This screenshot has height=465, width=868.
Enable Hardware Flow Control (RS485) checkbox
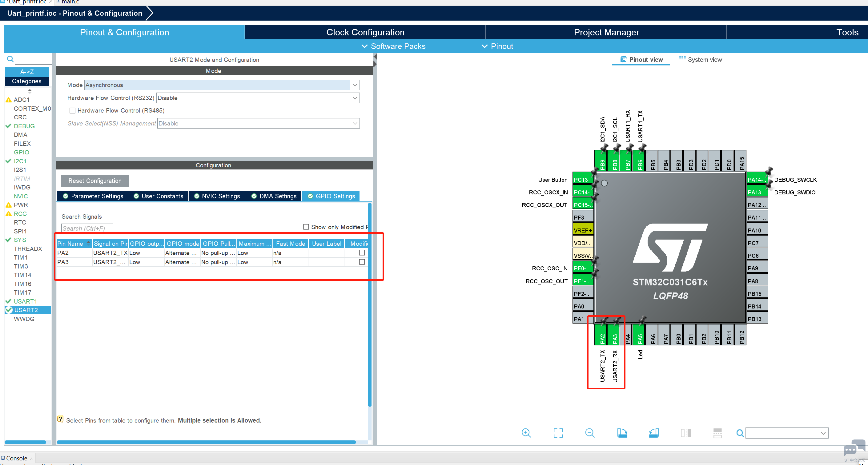click(x=72, y=110)
